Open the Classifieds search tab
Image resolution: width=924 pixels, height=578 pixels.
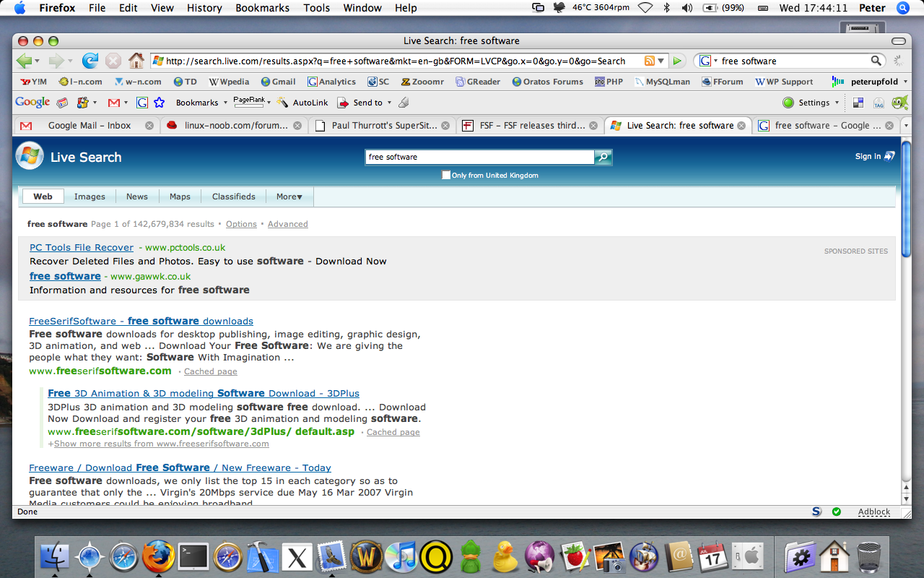(x=234, y=197)
